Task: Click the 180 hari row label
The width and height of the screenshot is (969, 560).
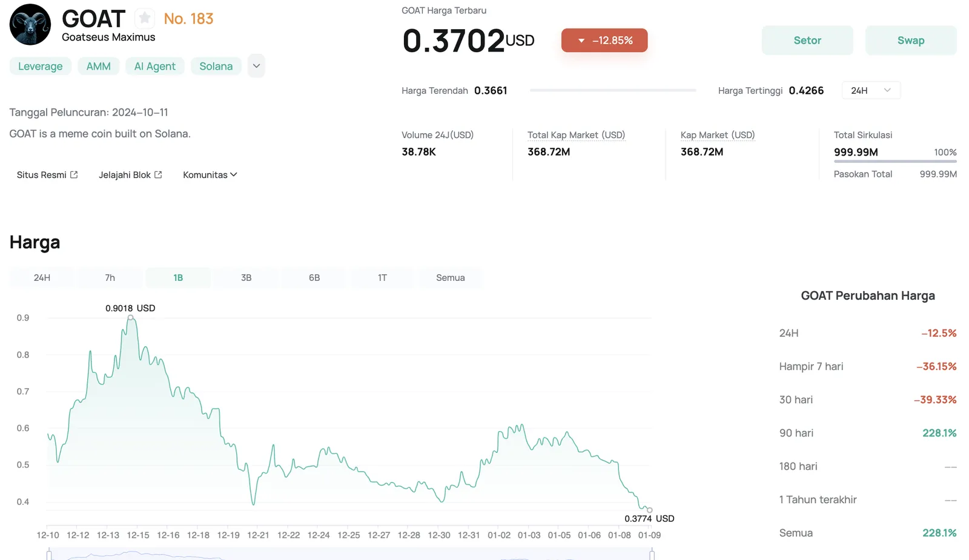Action: point(798,466)
